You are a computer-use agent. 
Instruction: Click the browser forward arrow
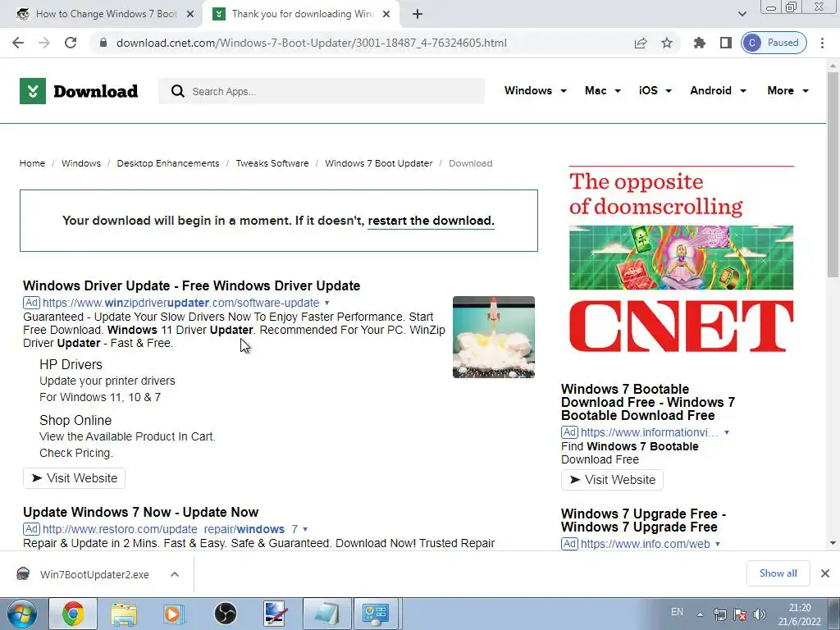[x=44, y=43]
